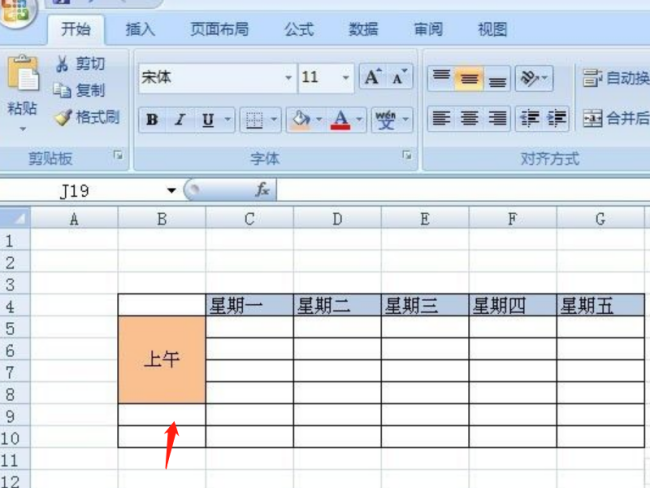Viewport: 650px width, 488px height.
Task: Align text right
Action: [x=497, y=119]
